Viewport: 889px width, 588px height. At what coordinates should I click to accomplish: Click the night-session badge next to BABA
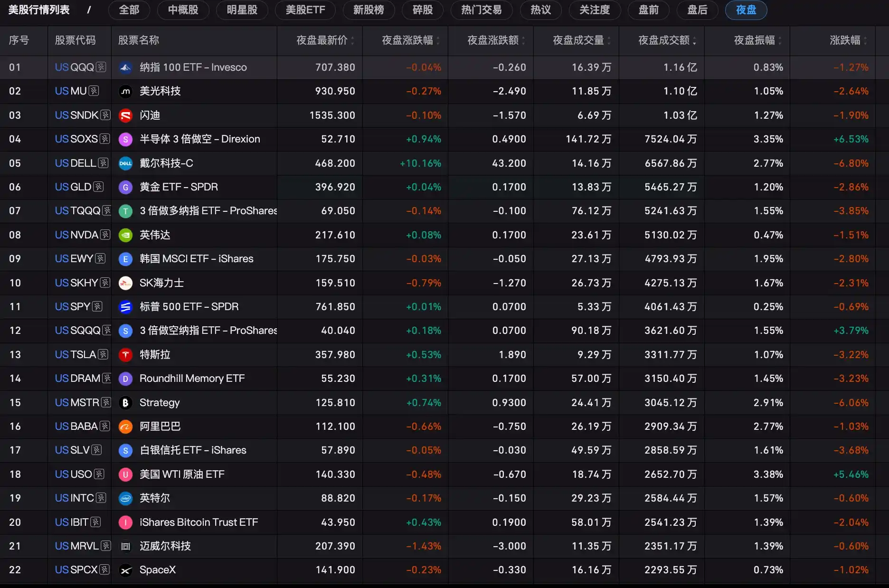tap(105, 427)
